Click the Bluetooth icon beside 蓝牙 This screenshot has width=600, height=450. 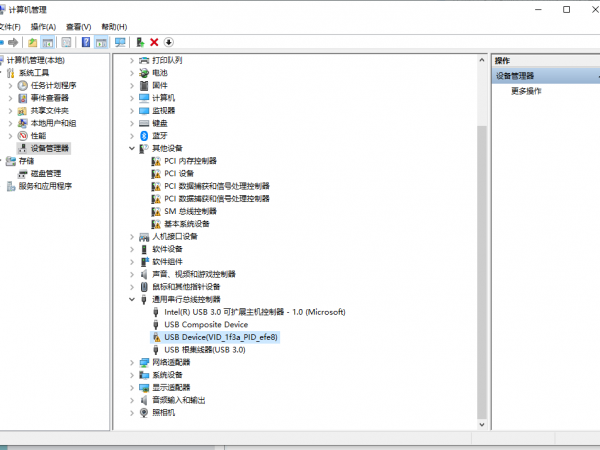click(144, 135)
